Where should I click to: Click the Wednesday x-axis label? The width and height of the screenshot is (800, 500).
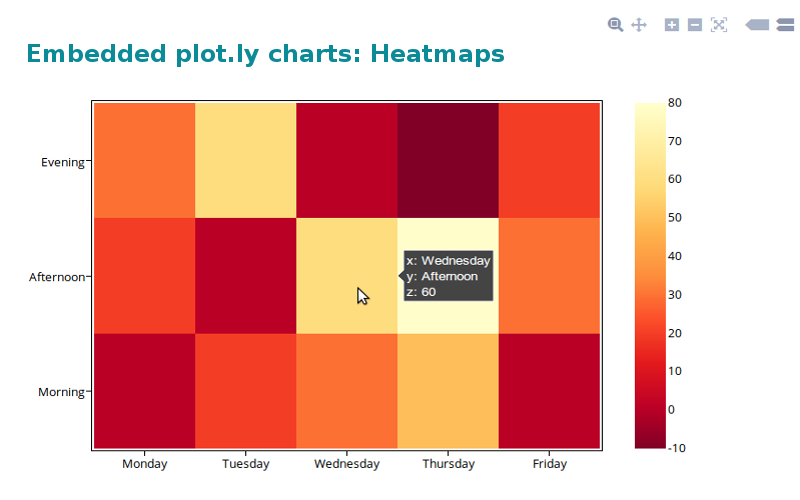[x=346, y=464]
